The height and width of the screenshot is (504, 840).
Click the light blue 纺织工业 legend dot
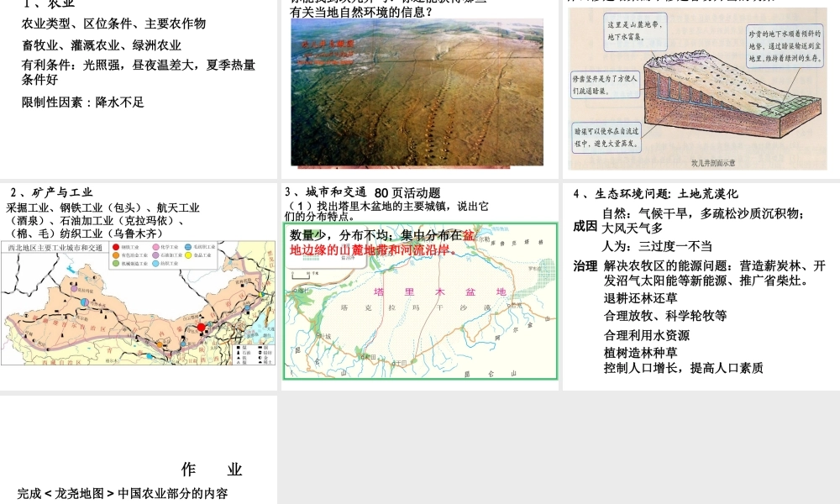(x=156, y=264)
